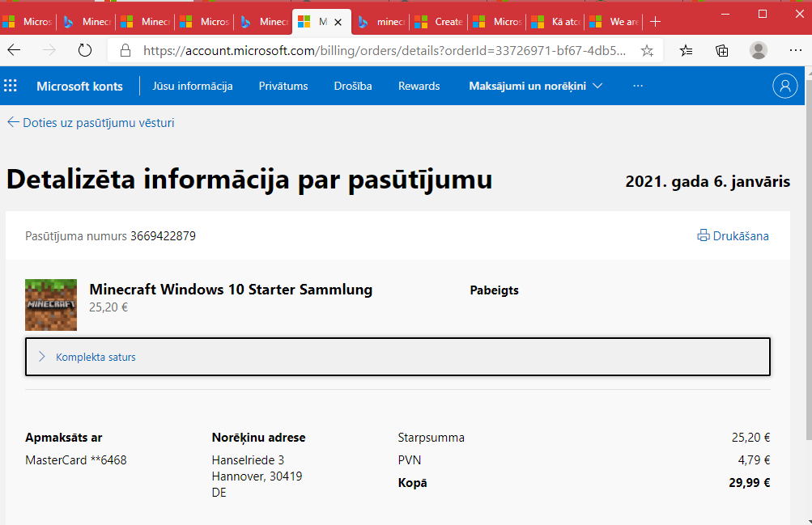Screen dimensions: 812x525
Task: Click the page vertical scrollbar
Action: pos(809,259)
